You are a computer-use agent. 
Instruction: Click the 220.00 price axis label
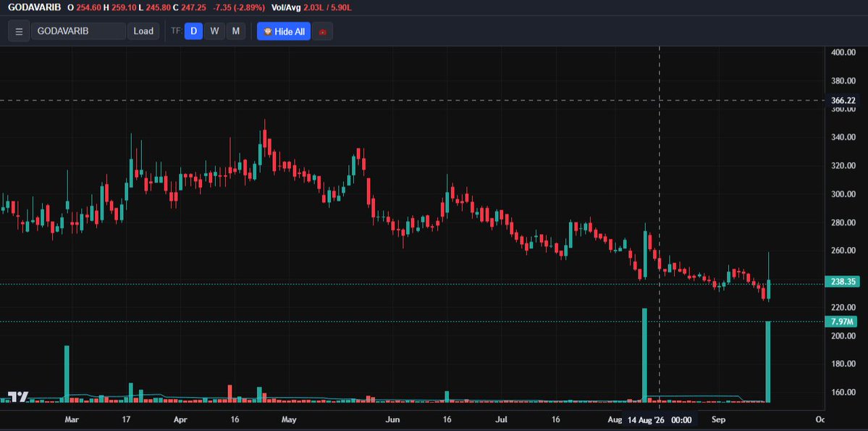pyautogui.click(x=843, y=307)
